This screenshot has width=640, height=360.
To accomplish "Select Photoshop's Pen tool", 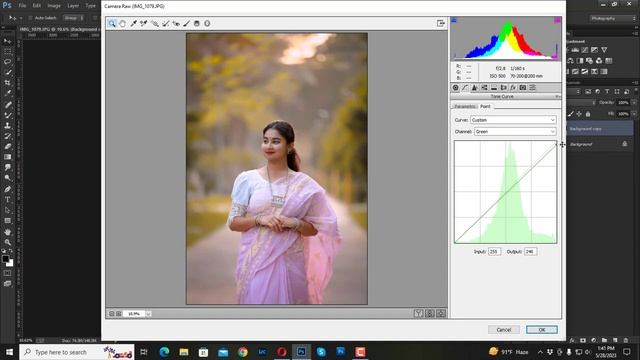I will pyautogui.click(x=7, y=189).
